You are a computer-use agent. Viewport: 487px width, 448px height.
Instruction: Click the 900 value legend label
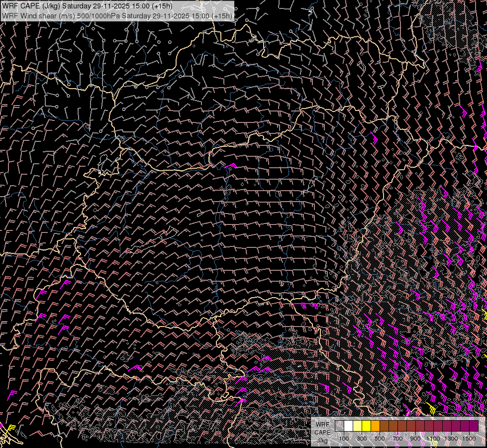click(x=415, y=439)
